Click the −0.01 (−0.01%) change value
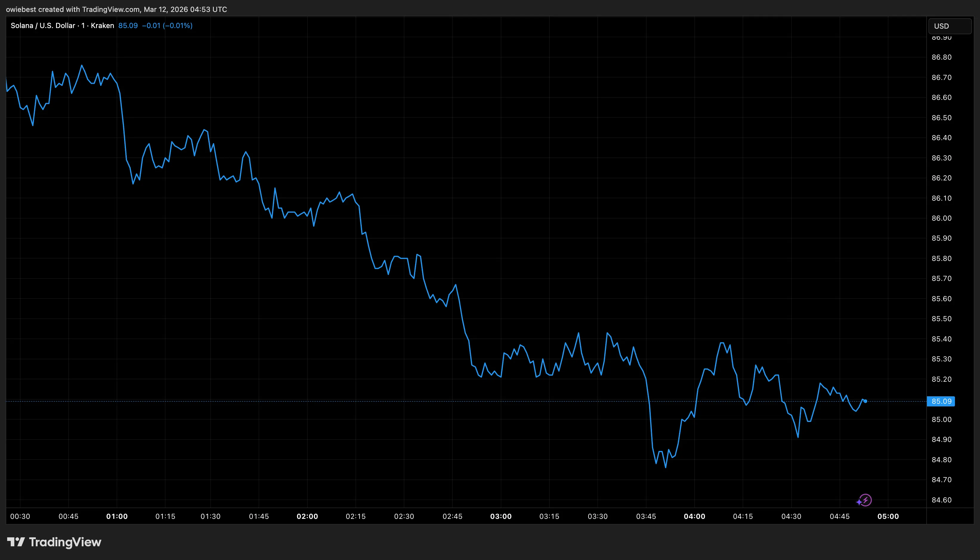Viewport: 980px width, 560px height. click(167, 26)
